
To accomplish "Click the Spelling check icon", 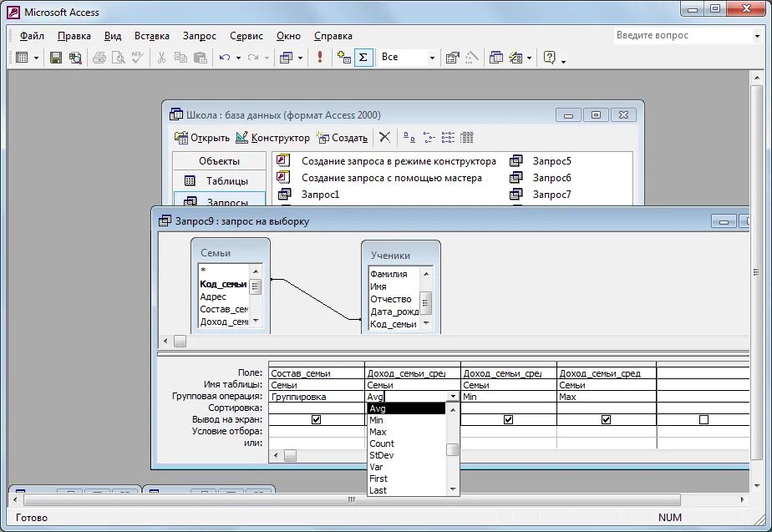I will pos(137,58).
